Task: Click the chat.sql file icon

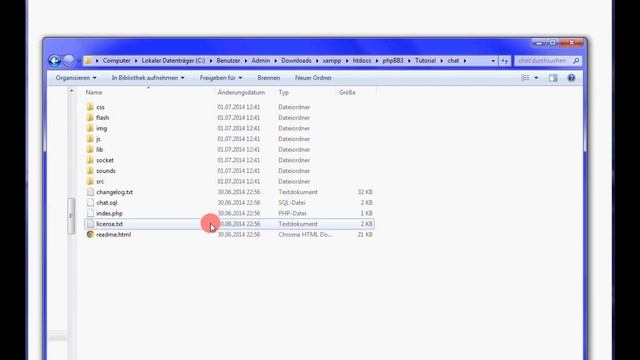Action: tap(90, 202)
